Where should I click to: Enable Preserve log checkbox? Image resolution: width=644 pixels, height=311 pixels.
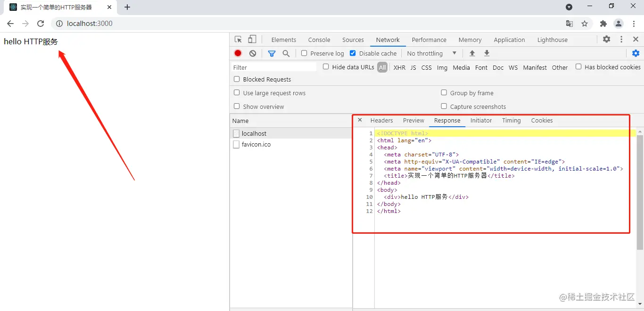[304, 53]
